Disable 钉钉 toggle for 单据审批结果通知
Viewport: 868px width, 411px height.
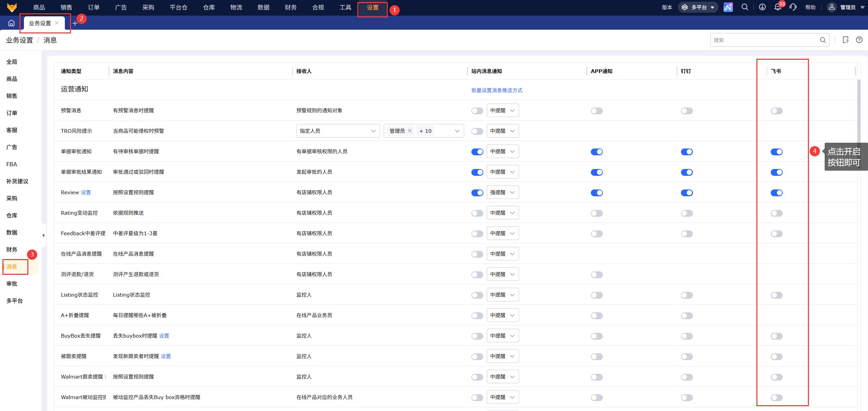pyautogui.click(x=686, y=172)
